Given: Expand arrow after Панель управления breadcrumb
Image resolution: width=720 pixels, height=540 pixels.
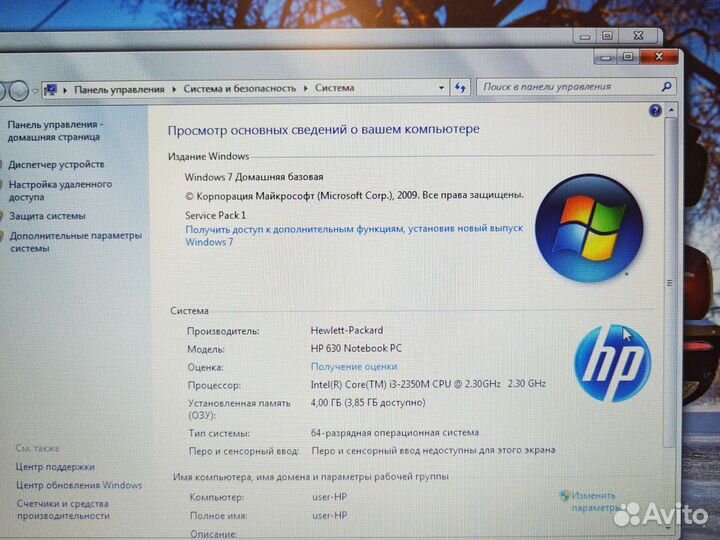Looking at the screenshot, I should [x=174, y=89].
